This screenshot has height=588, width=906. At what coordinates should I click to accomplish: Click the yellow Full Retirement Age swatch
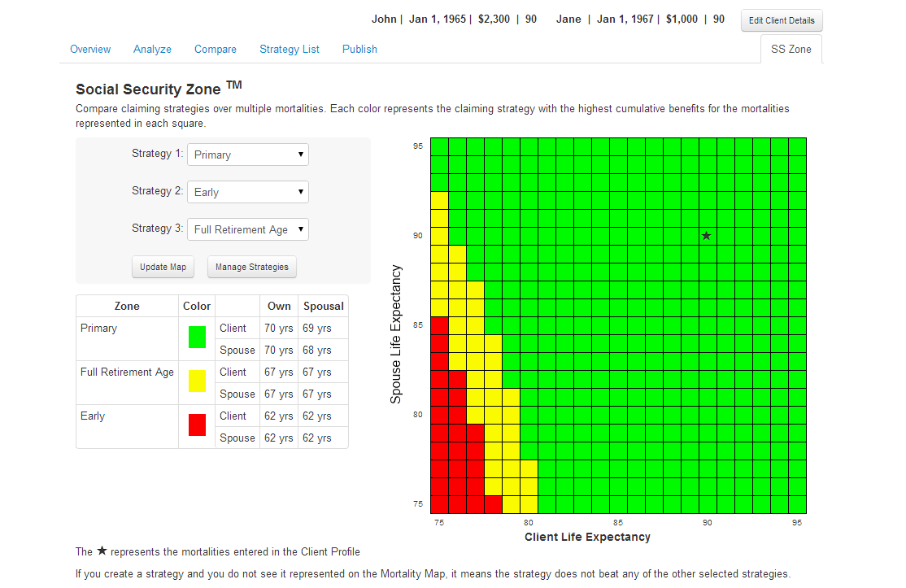tap(197, 381)
